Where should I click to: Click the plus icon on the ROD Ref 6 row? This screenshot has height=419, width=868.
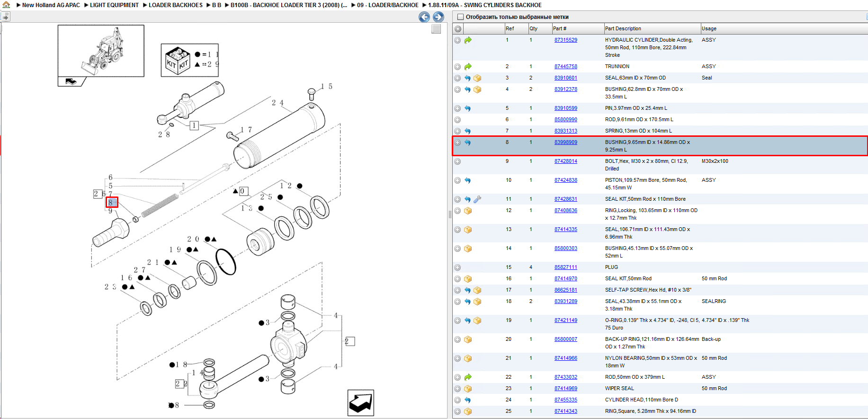(x=457, y=120)
